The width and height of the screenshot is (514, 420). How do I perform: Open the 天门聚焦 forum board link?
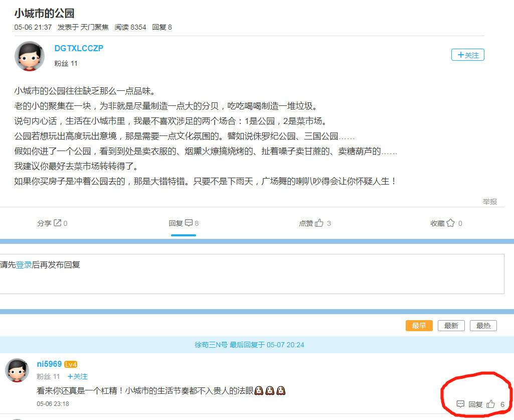click(94, 27)
